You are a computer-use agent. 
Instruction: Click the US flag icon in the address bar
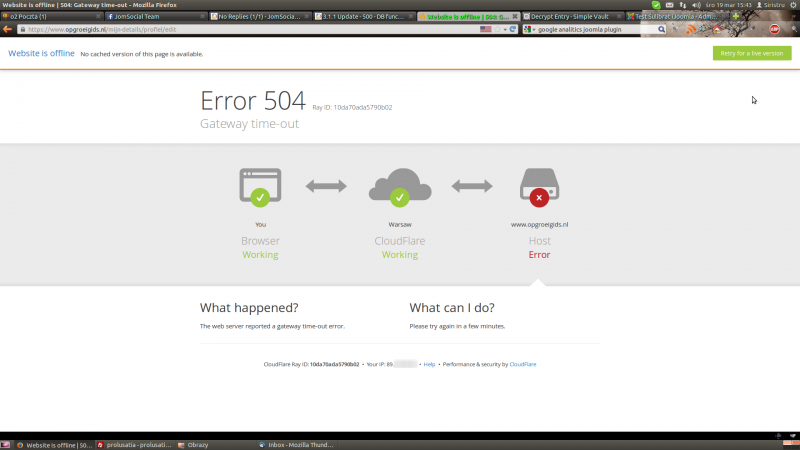tap(485, 29)
